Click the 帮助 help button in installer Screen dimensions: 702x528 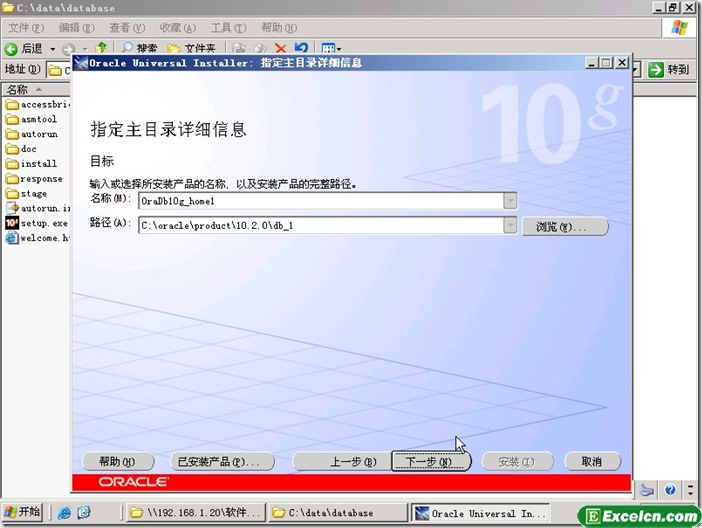tap(116, 462)
